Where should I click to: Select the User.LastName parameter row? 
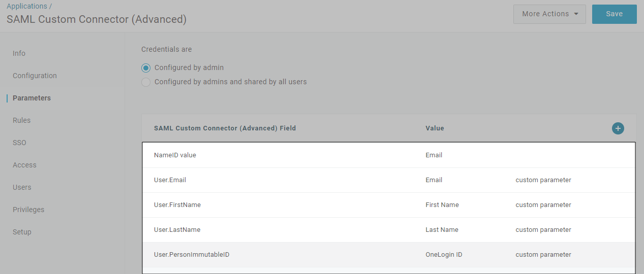177,230
